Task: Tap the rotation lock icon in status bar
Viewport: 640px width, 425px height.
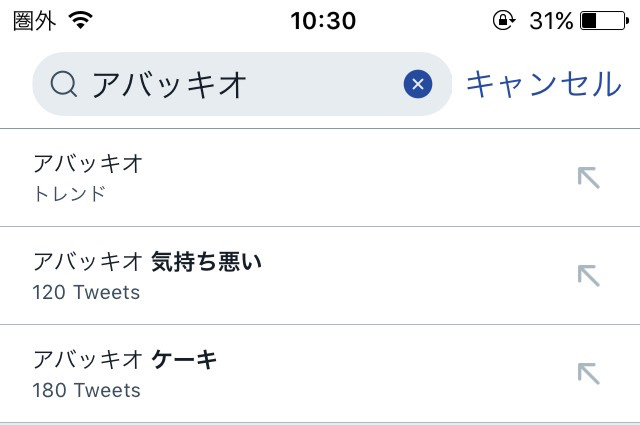Action: [504, 20]
